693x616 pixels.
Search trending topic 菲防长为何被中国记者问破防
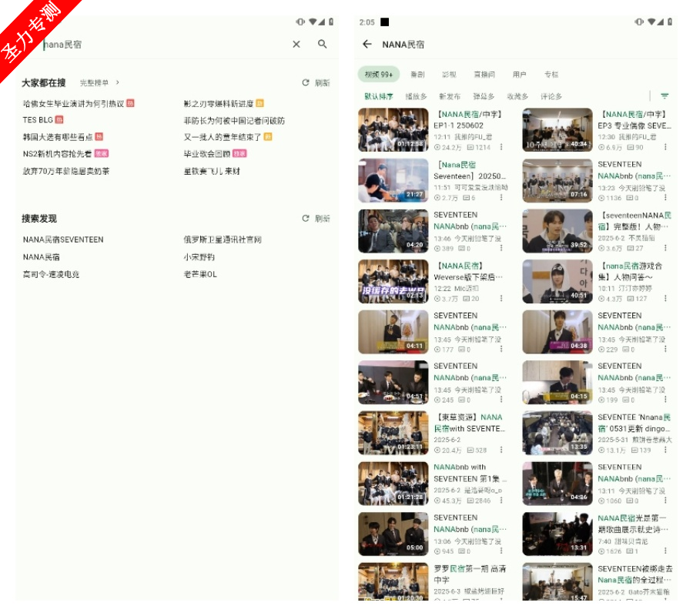pyautogui.click(x=234, y=121)
